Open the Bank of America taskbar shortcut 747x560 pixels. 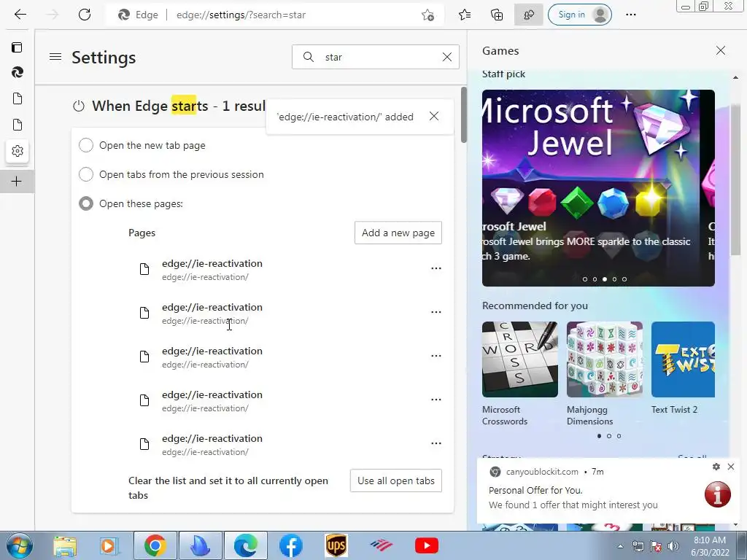coord(381,545)
